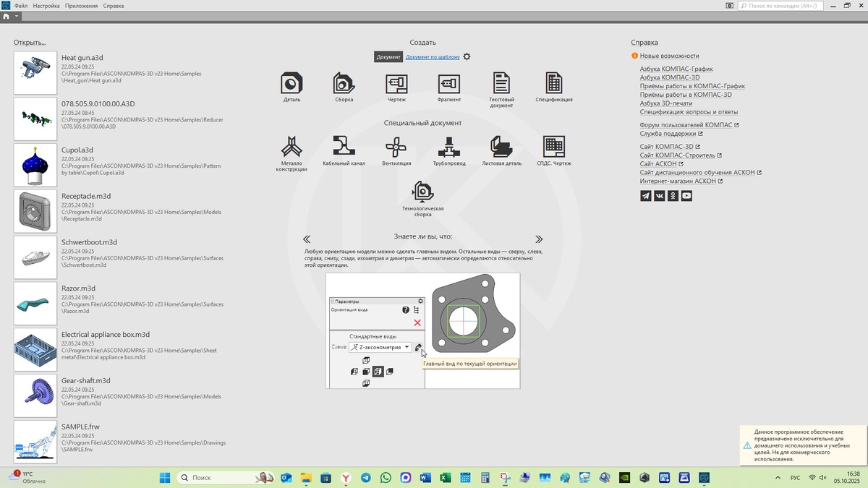Open Excel from the taskbar
Viewport: 868px width, 488px height.
point(446,477)
